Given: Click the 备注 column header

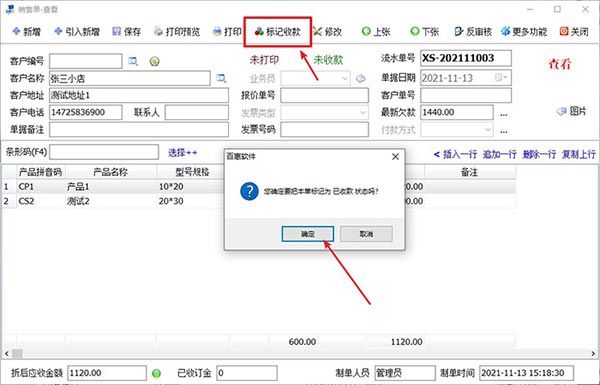Looking at the screenshot, I should 470,172.
